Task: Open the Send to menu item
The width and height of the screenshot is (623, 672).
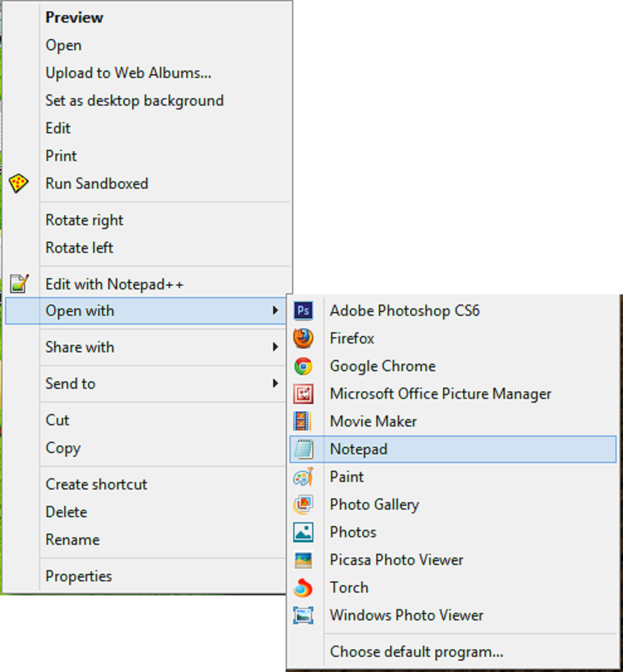Action: (146, 383)
